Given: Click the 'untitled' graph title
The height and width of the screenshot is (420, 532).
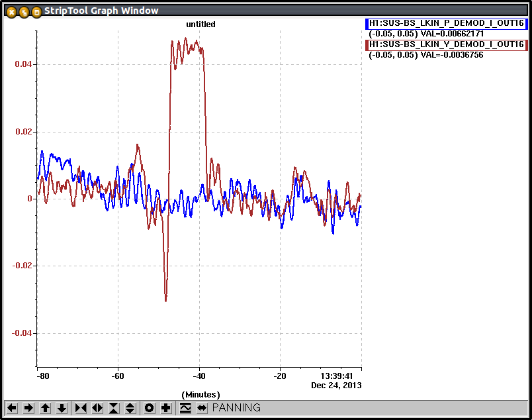Looking at the screenshot, I should (200, 25).
